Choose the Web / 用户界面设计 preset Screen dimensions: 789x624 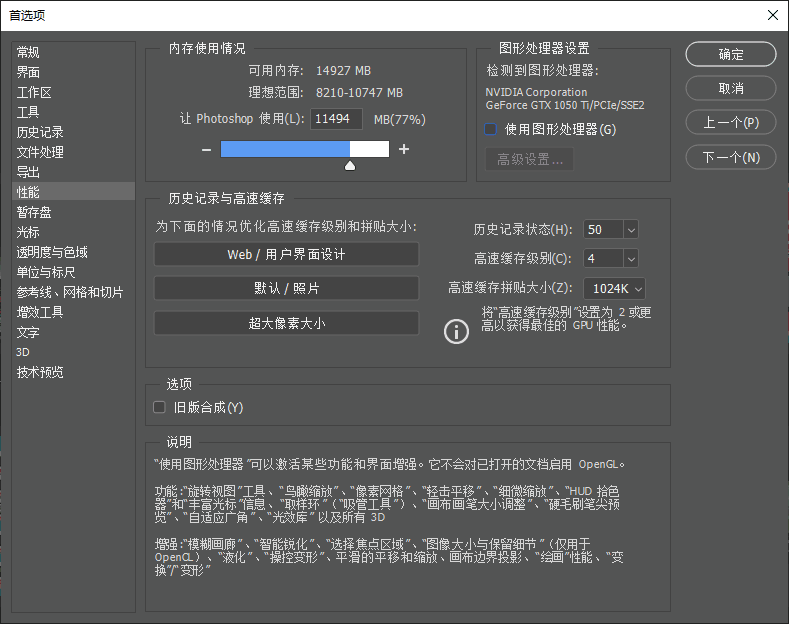click(x=286, y=254)
